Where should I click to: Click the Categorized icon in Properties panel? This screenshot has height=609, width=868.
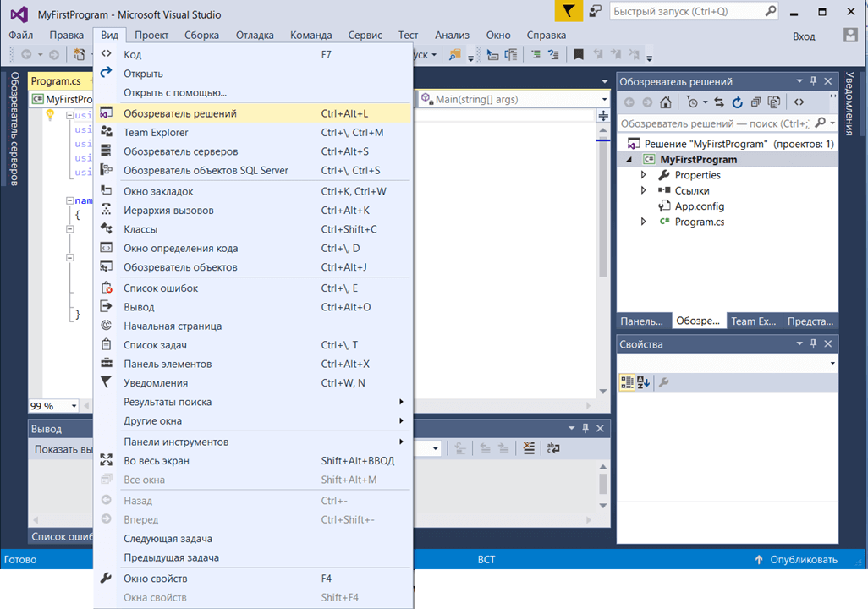pyautogui.click(x=627, y=382)
